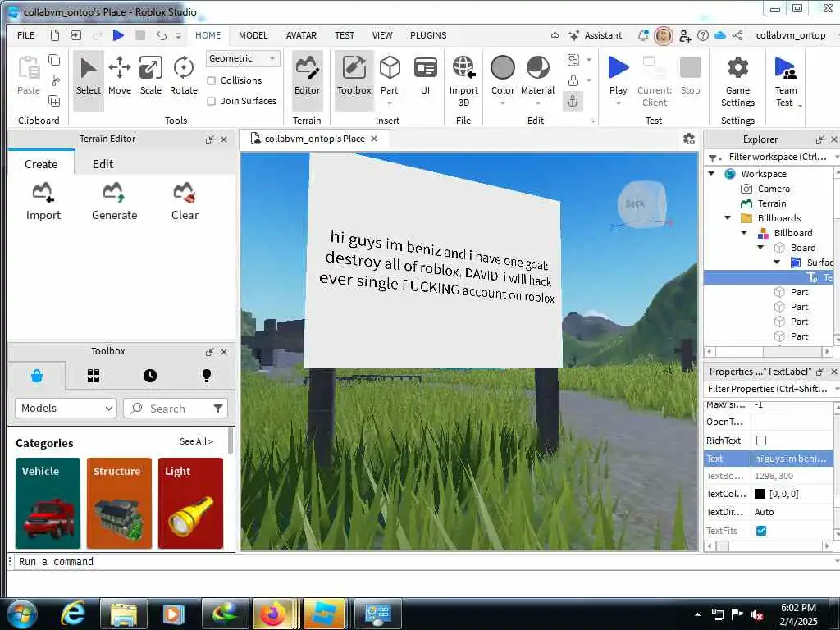Image resolution: width=840 pixels, height=630 pixels.
Task: Collapse the Billboard model node
Action: [744, 232]
